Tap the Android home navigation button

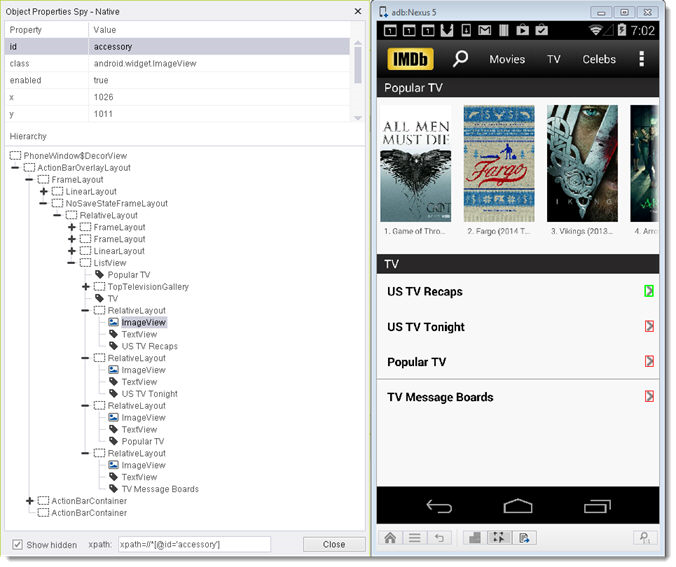[520, 508]
